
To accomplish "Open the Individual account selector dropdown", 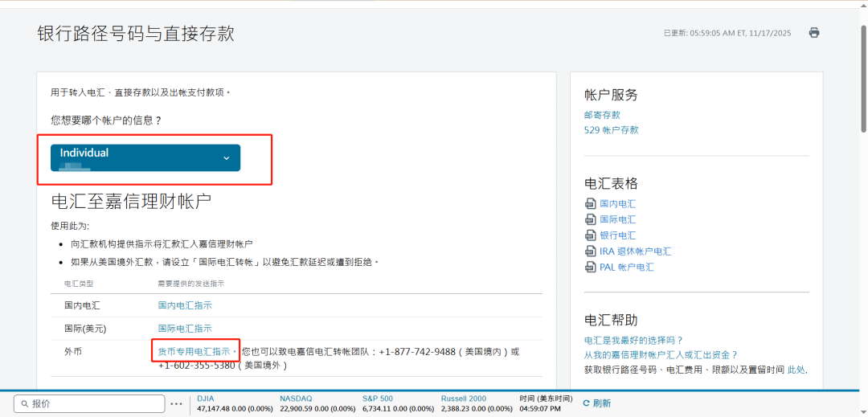I will click(x=145, y=157).
